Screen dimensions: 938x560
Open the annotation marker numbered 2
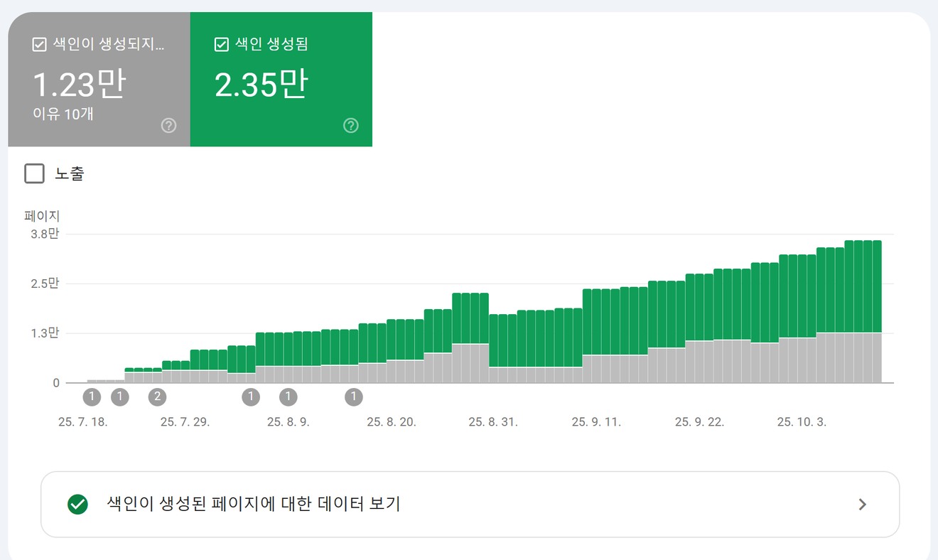(x=157, y=397)
